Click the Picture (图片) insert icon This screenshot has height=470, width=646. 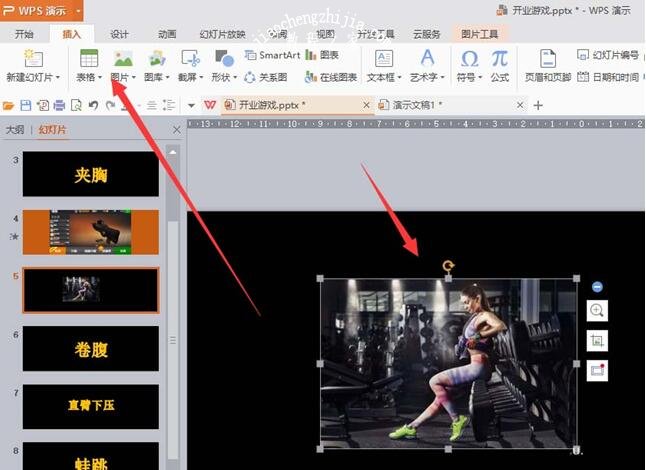[123, 58]
